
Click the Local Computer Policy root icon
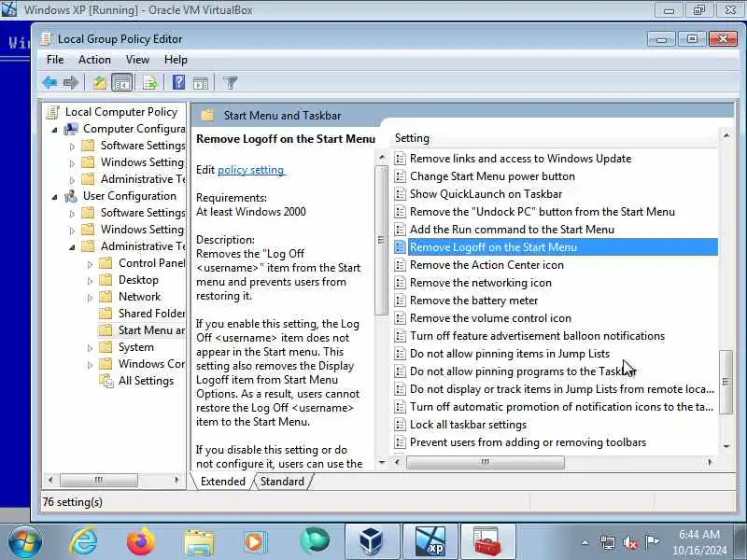[53, 112]
